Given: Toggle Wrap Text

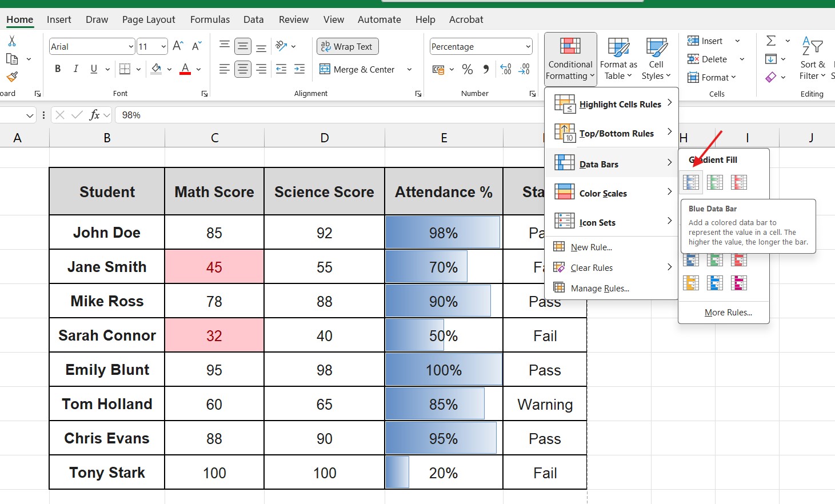Looking at the screenshot, I should pos(347,46).
